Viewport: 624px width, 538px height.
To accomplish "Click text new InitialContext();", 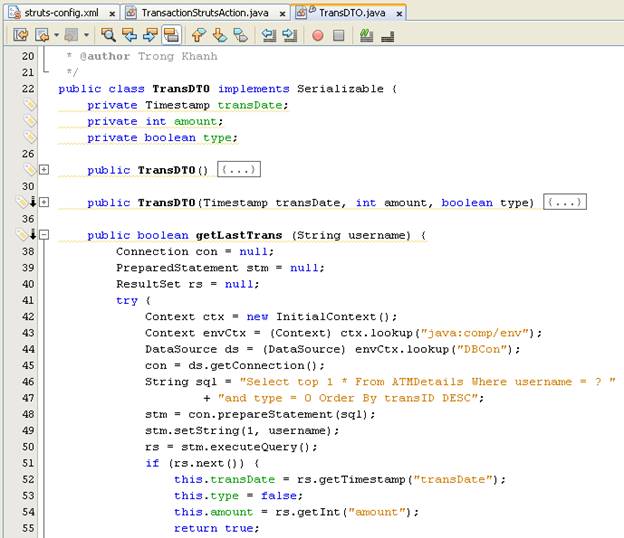I will [322, 316].
